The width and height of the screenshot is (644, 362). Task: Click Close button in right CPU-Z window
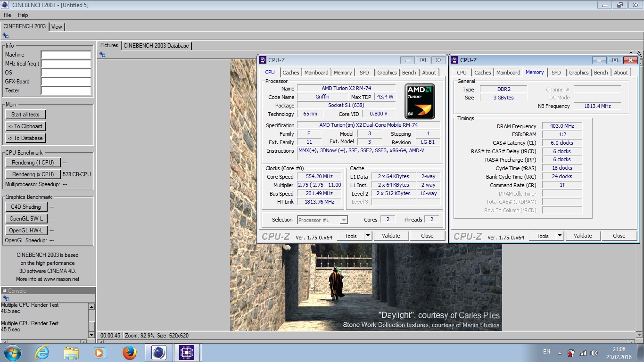pos(619,236)
